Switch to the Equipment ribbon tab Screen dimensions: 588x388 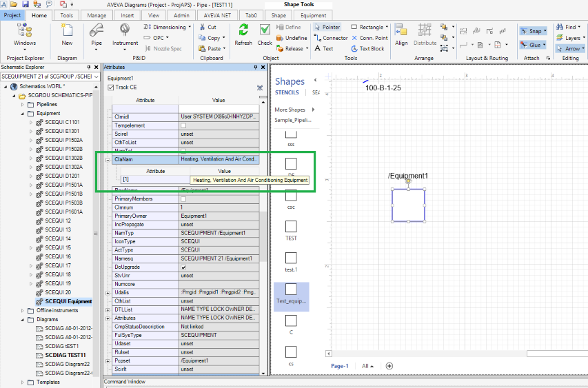tap(313, 15)
